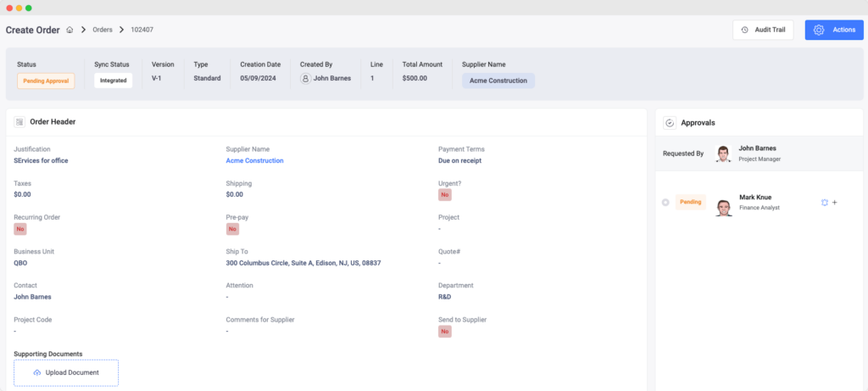868x391 pixels.
Task: Click the Ship To address 300 Columbus Circle
Action: pyautogui.click(x=303, y=263)
